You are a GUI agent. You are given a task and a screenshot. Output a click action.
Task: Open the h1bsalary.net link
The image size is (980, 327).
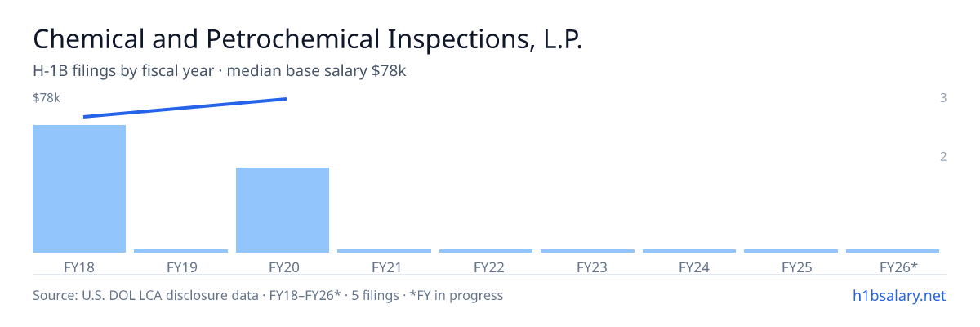click(899, 295)
